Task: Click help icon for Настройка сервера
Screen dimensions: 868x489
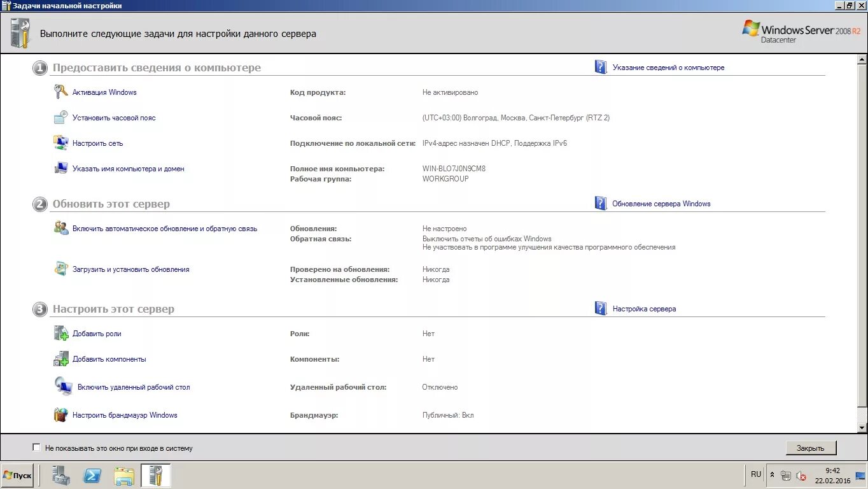Action: coord(601,308)
